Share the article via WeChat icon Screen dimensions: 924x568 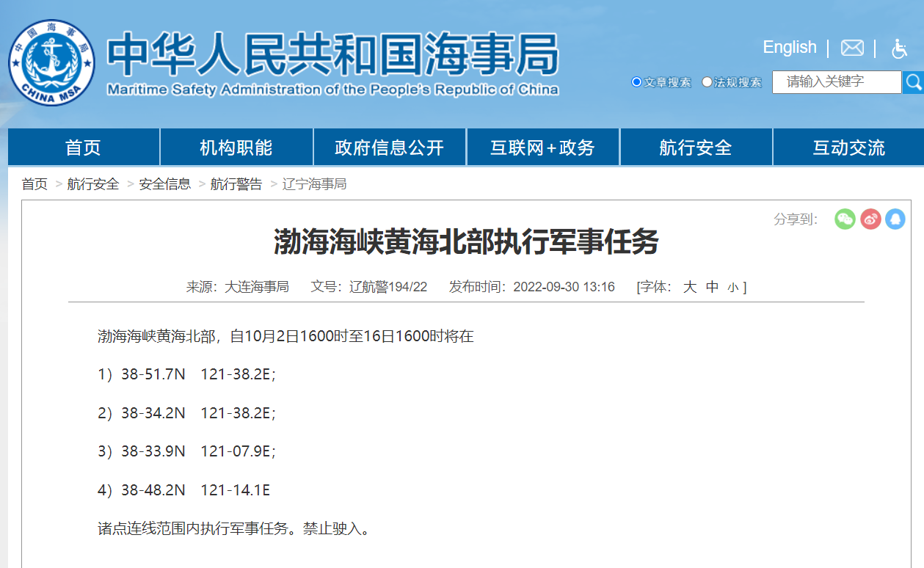tap(845, 219)
